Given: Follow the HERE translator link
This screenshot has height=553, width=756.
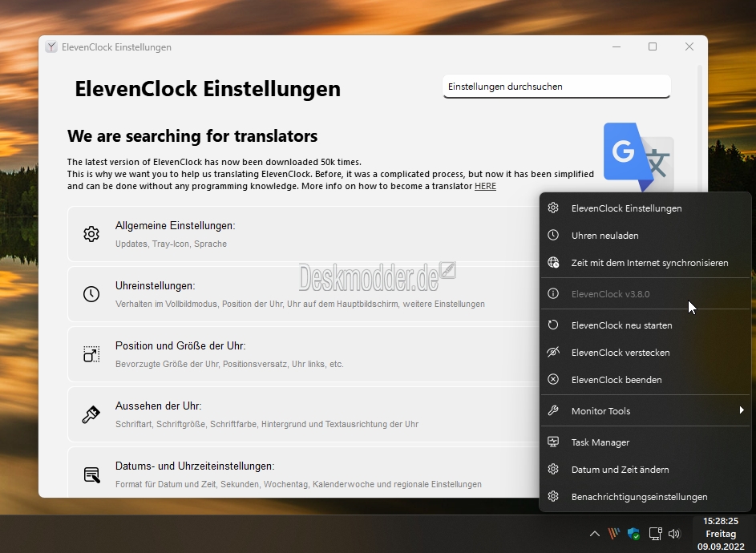Looking at the screenshot, I should [485, 186].
